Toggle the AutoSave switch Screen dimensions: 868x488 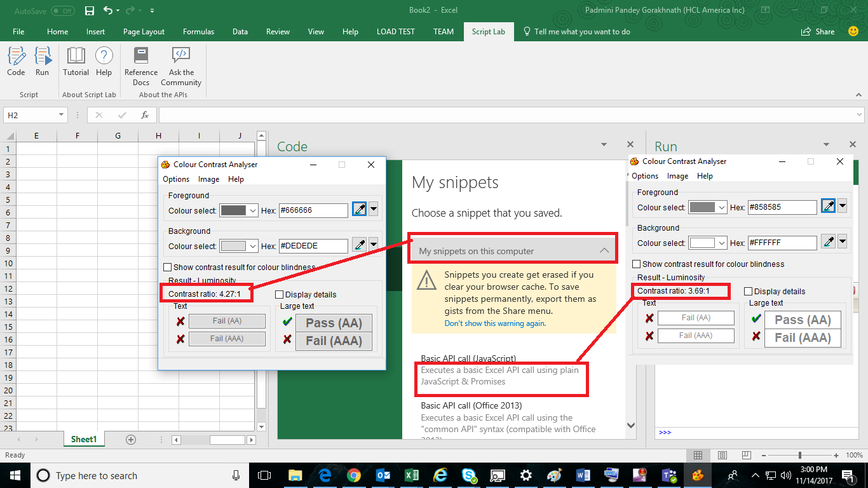pyautogui.click(x=63, y=11)
